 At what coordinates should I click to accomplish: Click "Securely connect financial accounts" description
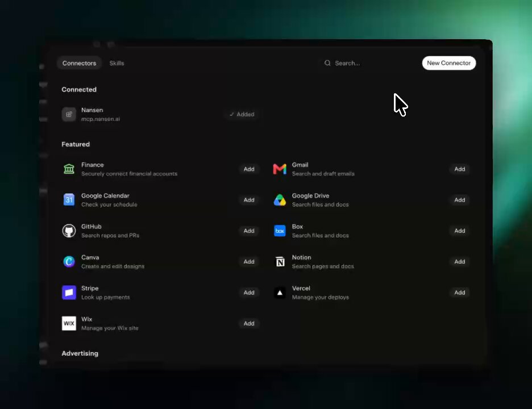pyautogui.click(x=129, y=174)
